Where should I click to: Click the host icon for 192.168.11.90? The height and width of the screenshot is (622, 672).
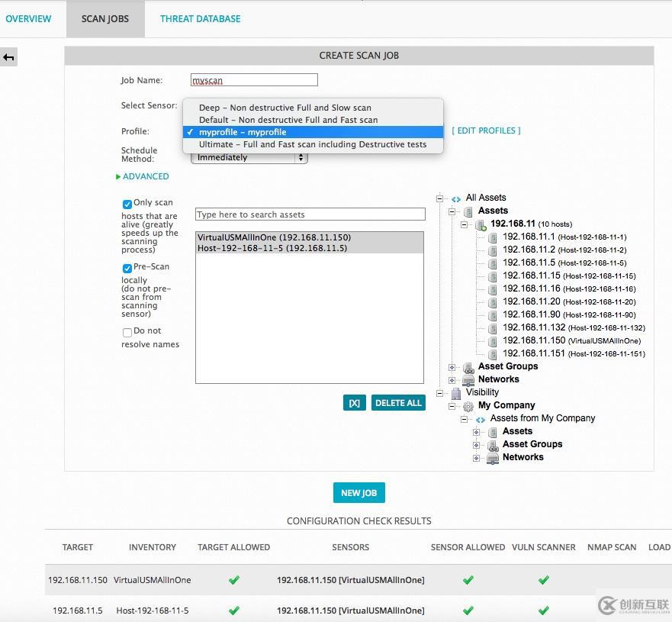[493, 315]
